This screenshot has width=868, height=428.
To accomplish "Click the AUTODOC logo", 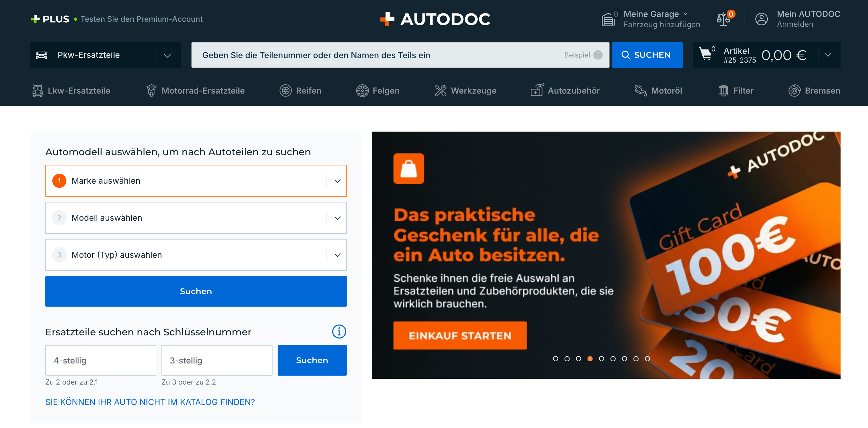I will point(435,19).
